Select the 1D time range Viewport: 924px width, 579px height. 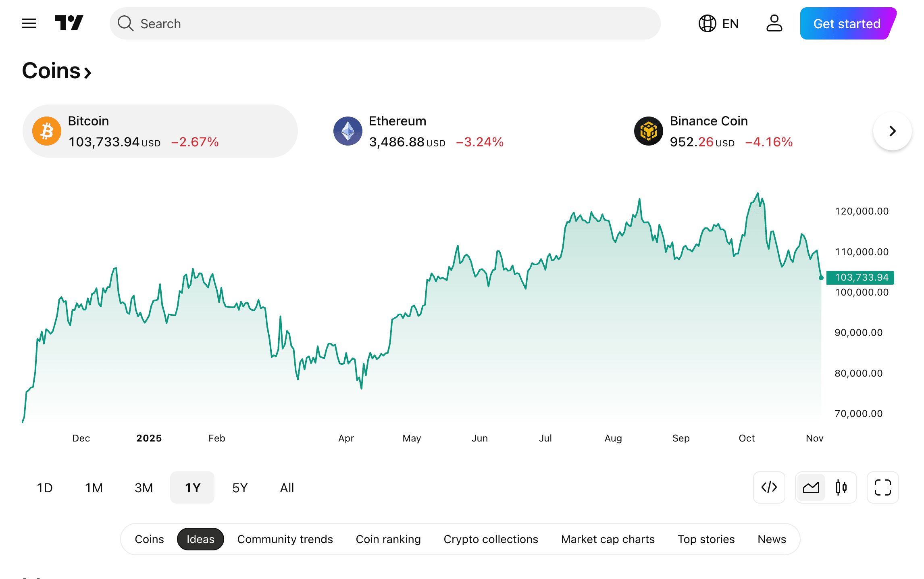(44, 487)
